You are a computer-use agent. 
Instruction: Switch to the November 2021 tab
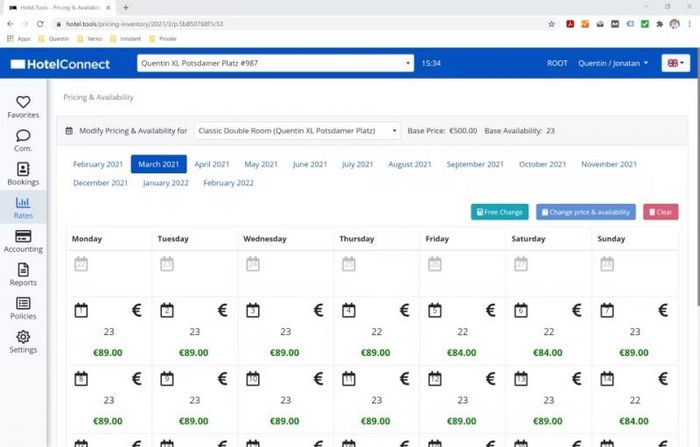611,164
